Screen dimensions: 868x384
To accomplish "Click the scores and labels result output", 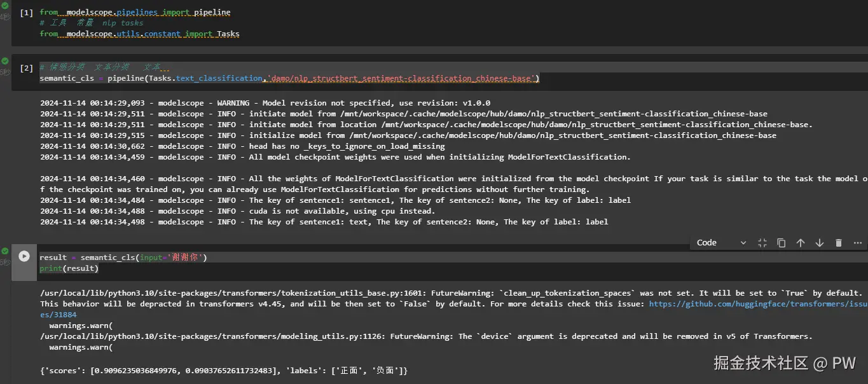I will click(224, 370).
